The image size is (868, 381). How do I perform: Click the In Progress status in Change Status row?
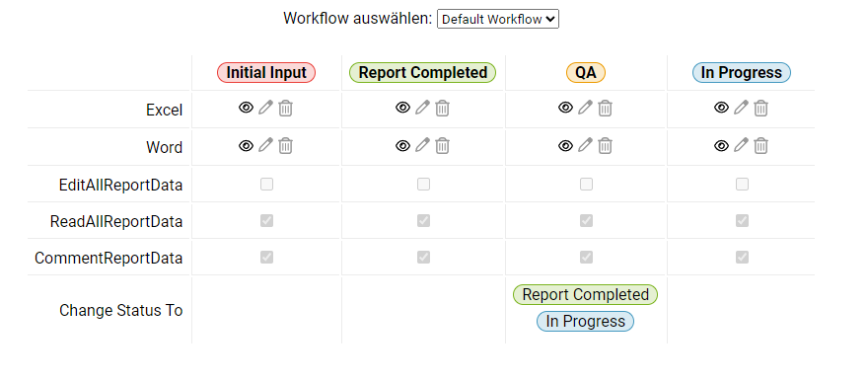click(x=585, y=321)
